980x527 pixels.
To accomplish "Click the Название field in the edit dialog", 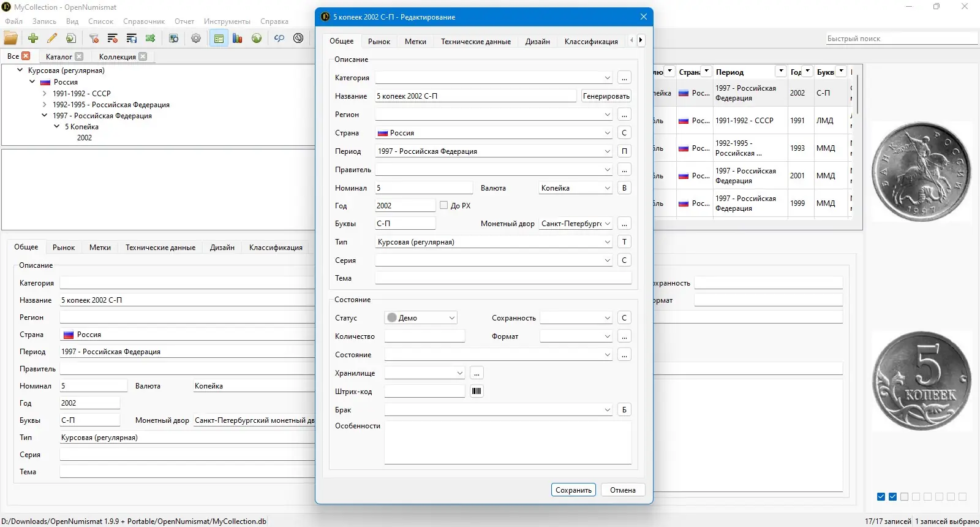I will [x=476, y=96].
